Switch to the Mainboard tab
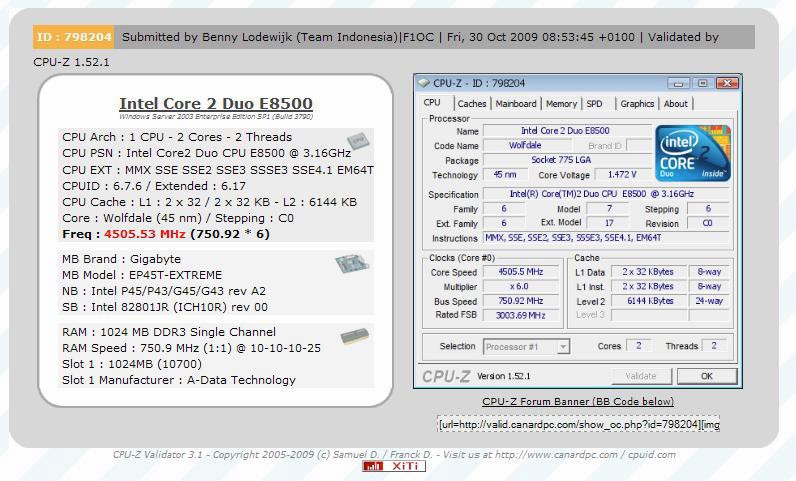The width and height of the screenshot is (796, 481). tap(516, 104)
